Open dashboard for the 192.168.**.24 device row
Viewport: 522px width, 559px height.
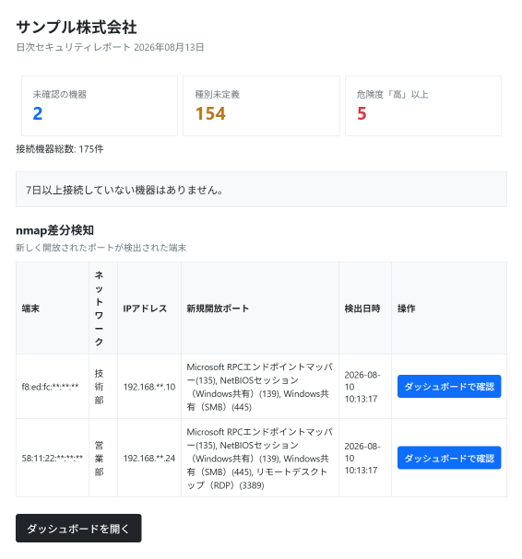449,458
